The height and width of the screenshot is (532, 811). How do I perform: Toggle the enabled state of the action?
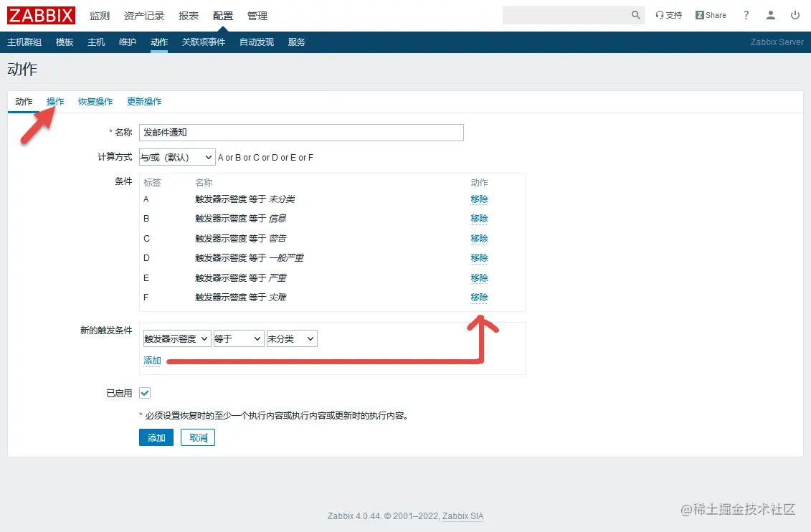tap(145, 393)
